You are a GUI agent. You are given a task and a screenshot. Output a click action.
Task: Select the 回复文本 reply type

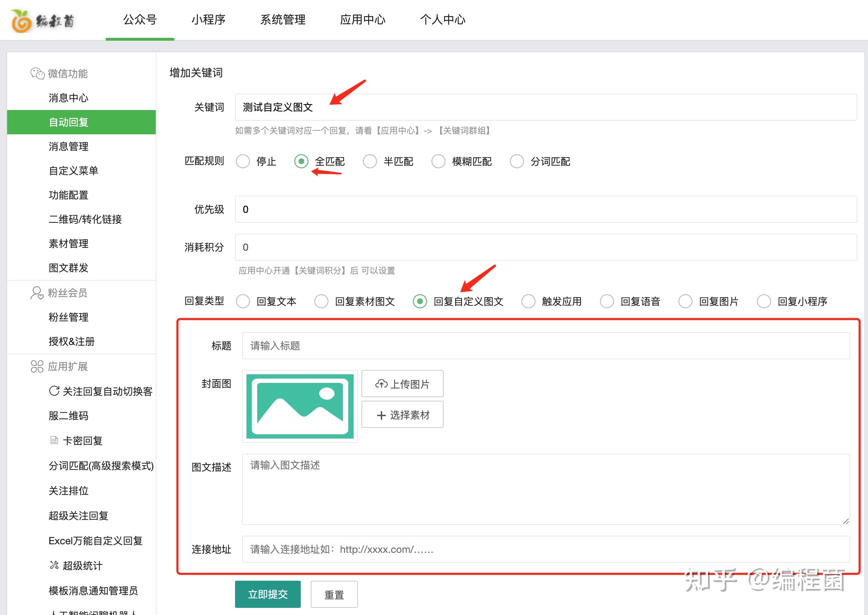pos(243,301)
